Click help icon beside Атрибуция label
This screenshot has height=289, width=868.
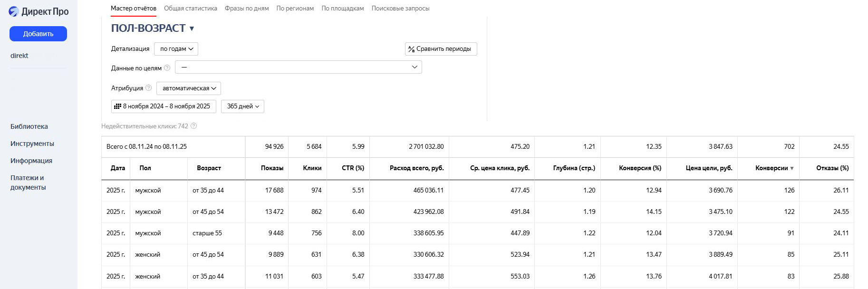(148, 88)
